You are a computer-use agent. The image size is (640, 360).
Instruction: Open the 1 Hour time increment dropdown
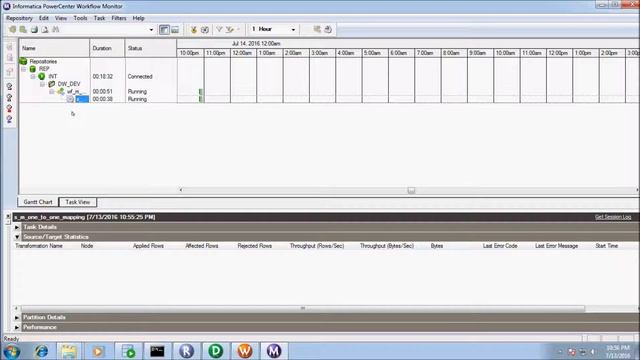point(293,29)
